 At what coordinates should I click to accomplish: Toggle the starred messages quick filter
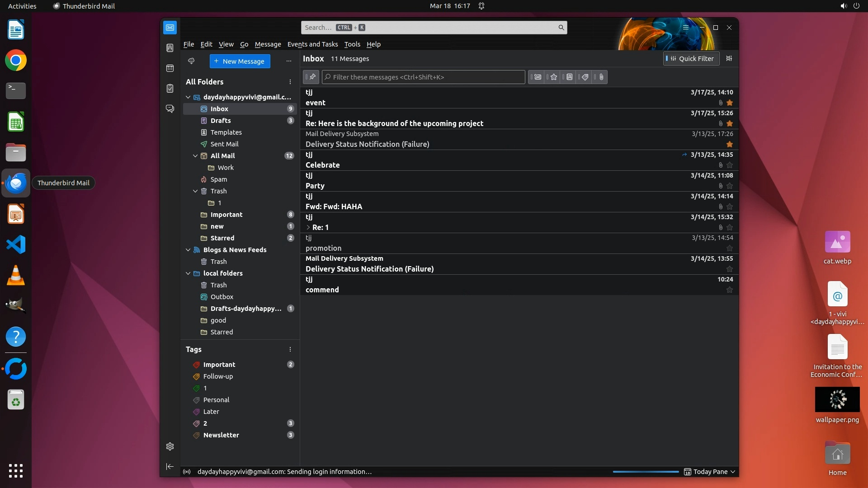click(x=553, y=77)
